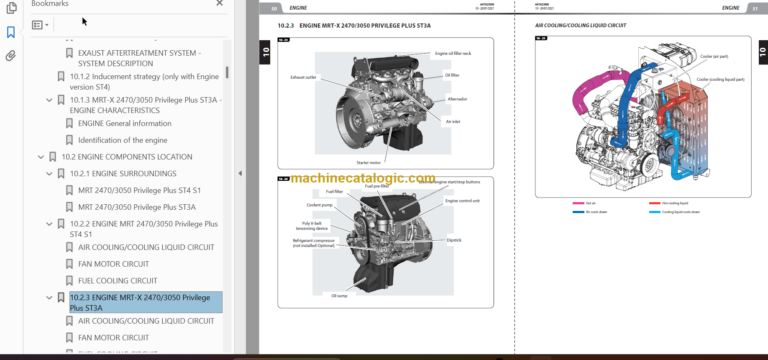This screenshot has height=360, width=768.
Task: Open ENGINE General information bookmark
Action: tap(125, 123)
